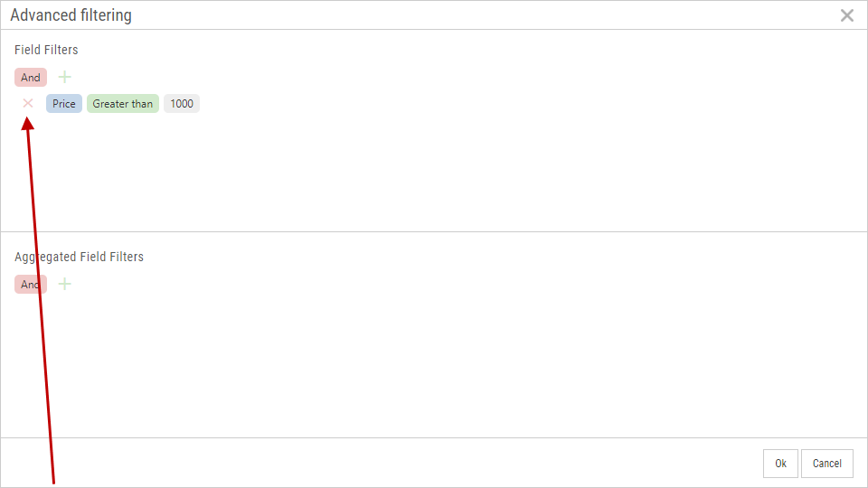Screen dimensions: 868x488
Task: Click the Aggregated Field Filters heading
Action: tap(80, 257)
